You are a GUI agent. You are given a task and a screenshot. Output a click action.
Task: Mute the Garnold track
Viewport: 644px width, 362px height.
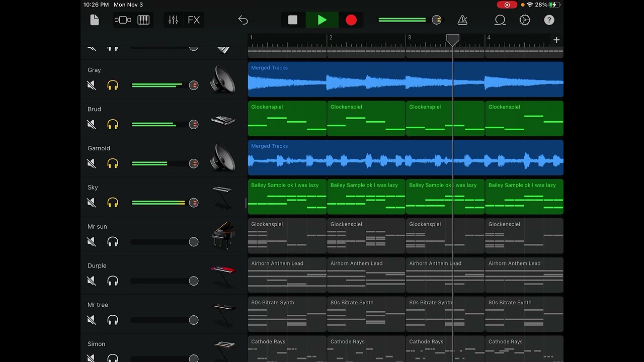(x=92, y=163)
